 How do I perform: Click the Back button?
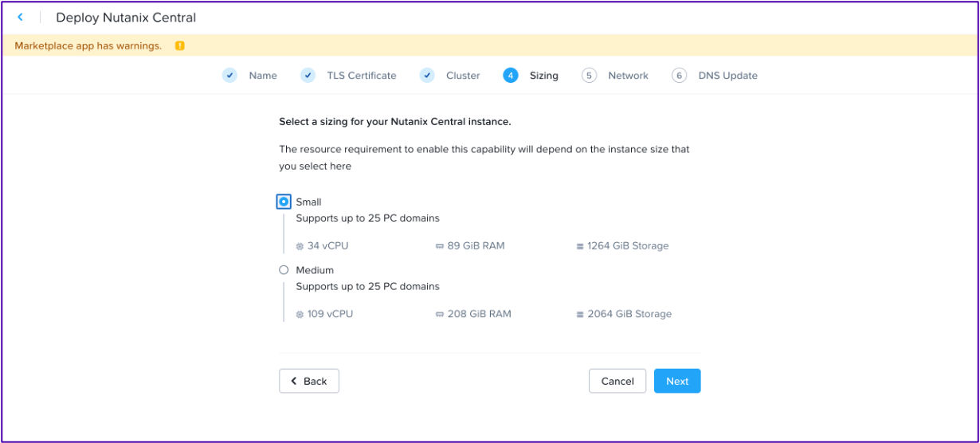[x=309, y=381]
